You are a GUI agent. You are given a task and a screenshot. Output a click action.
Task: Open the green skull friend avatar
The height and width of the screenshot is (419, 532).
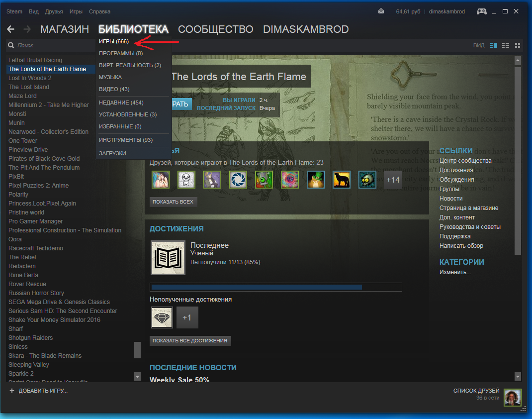[x=367, y=180]
